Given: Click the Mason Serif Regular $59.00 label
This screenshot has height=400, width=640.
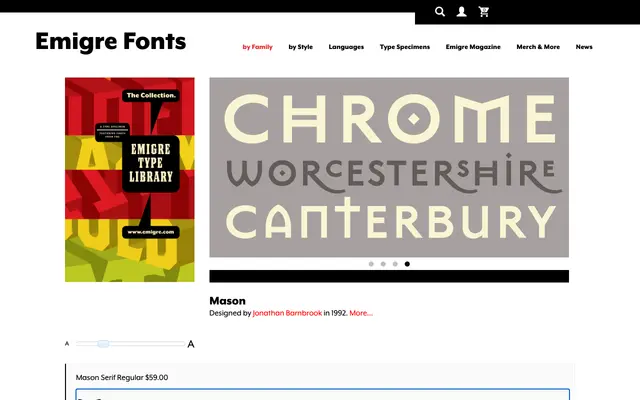Looking at the screenshot, I should click(x=122, y=378).
